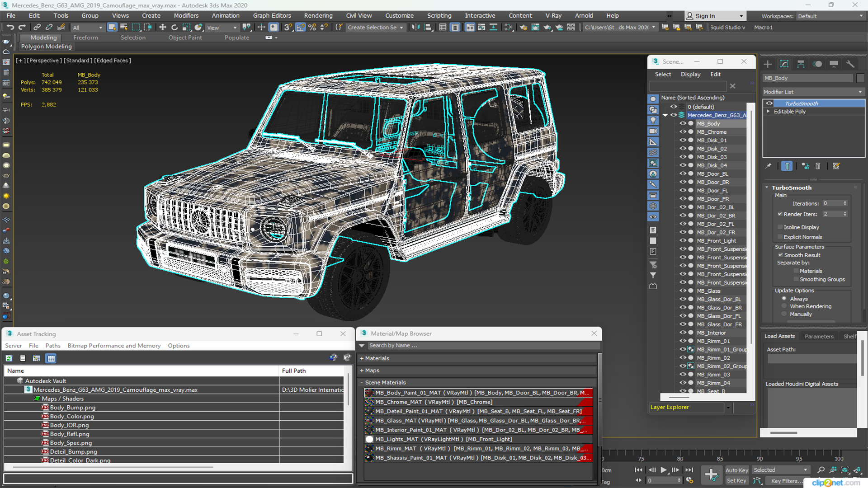Click the Mirror tool icon
Screen dimensions: 868x488
coord(415,27)
